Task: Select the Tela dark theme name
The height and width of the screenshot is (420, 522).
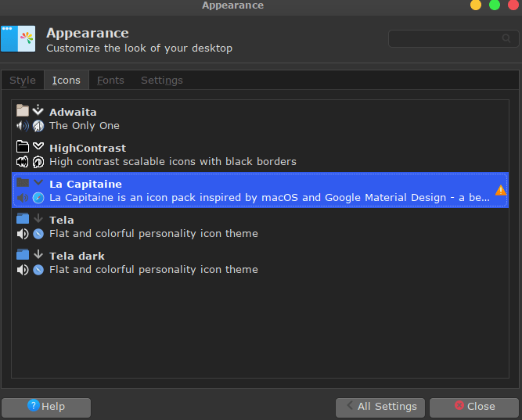Action: pyautogui.click(x=77, y=256)
